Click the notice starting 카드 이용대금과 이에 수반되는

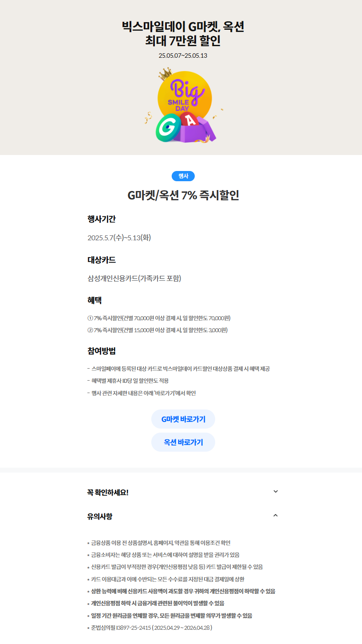click(x=166, y=579)
